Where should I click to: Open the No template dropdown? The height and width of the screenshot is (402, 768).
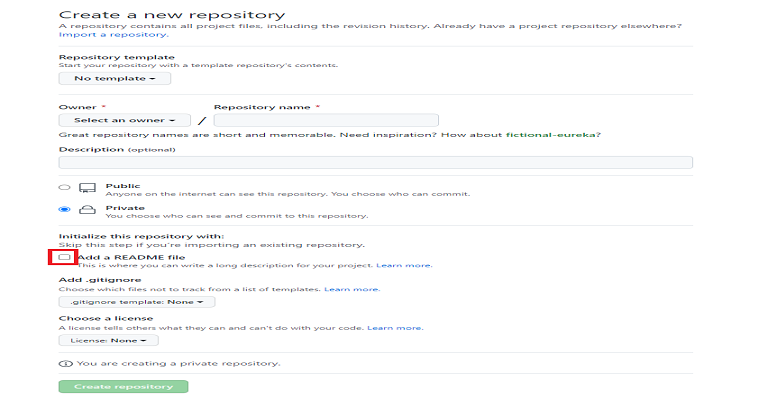pos(115,78)
